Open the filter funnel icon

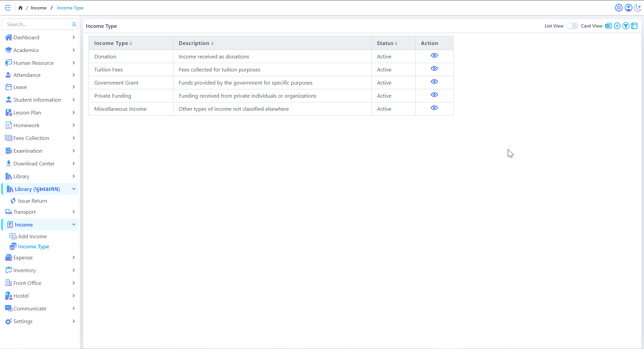[626, 26]
